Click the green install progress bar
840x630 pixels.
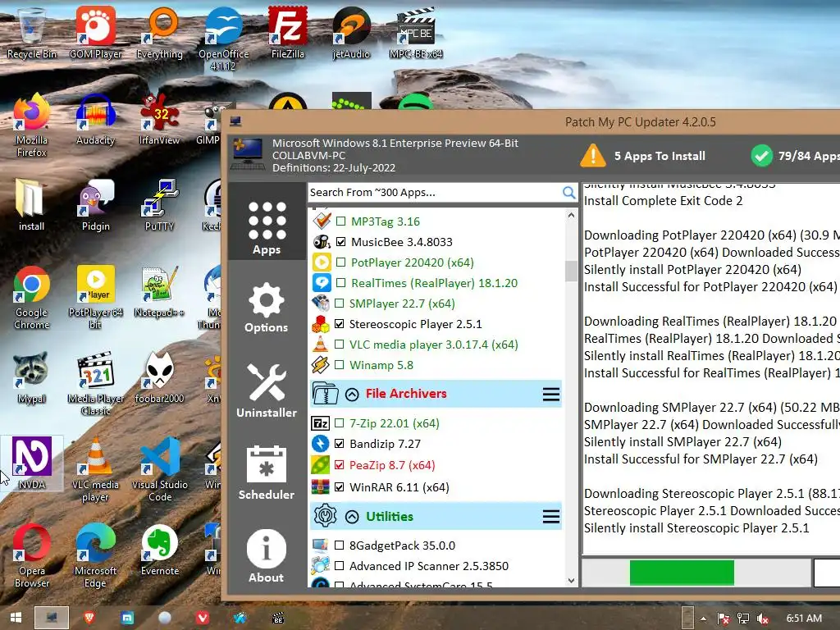tap(682, 573)
